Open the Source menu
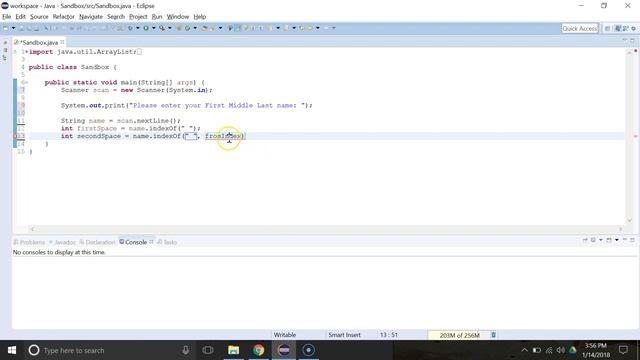This screenshot has width=640, height=360. (39, 17)
